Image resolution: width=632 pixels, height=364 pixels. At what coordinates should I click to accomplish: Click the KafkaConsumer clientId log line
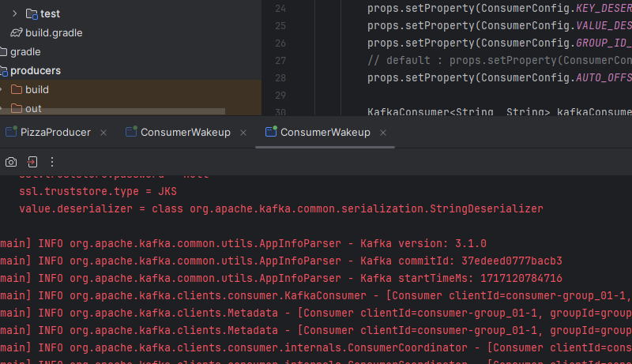[316, 295]
